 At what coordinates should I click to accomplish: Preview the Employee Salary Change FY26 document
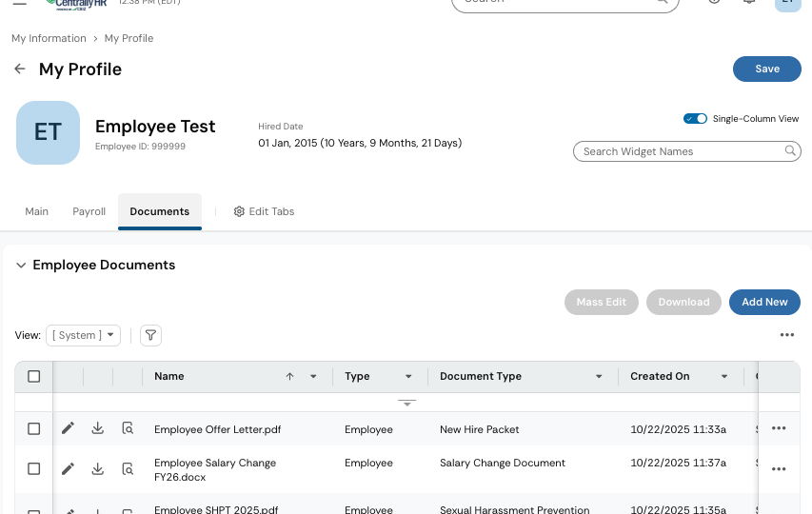128,468
